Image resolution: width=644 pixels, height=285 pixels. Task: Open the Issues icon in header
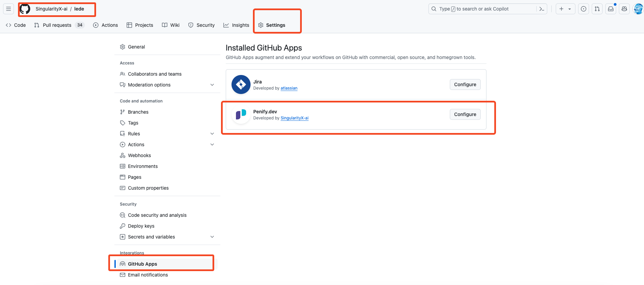click(x=583, y=9)
